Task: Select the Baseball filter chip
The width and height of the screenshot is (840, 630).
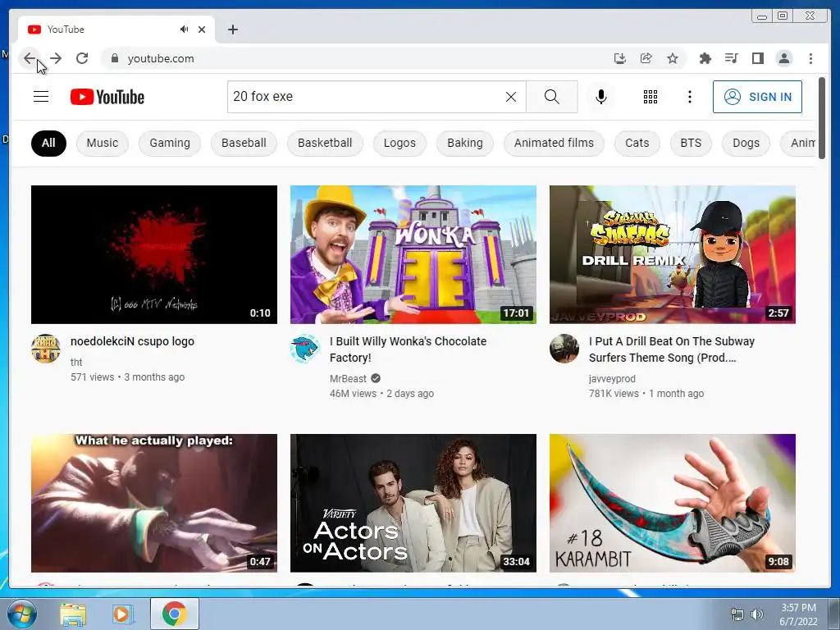Action: click(244, 143)
